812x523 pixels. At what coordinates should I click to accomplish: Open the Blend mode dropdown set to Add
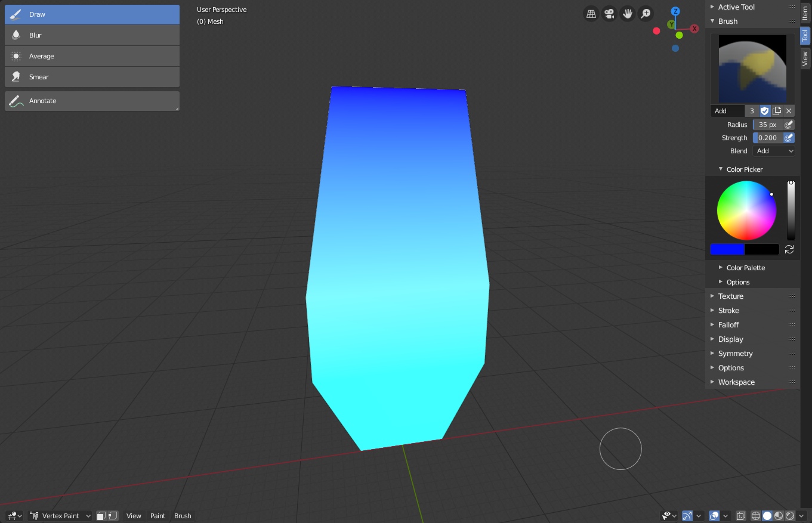pos(773,151)
